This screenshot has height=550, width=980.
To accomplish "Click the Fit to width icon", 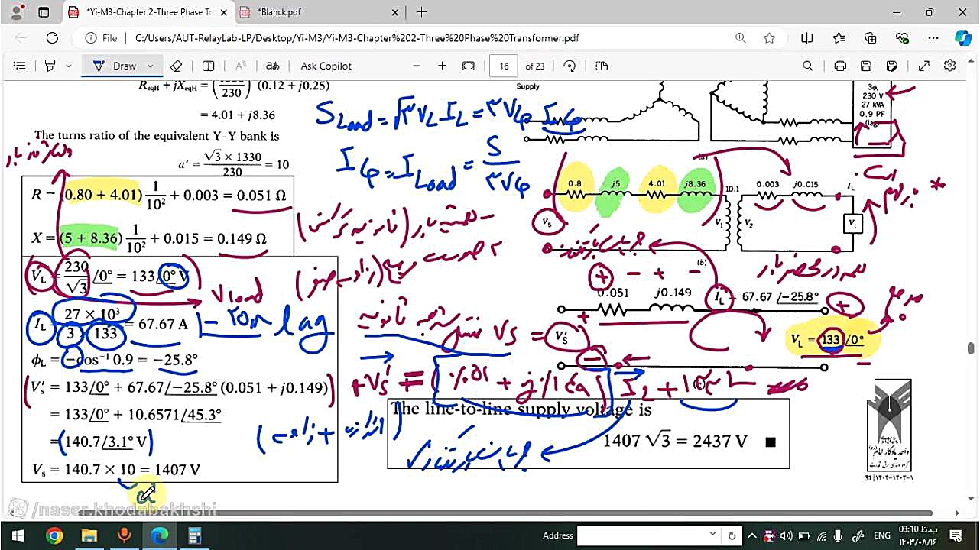I will (x=469, y=66).
